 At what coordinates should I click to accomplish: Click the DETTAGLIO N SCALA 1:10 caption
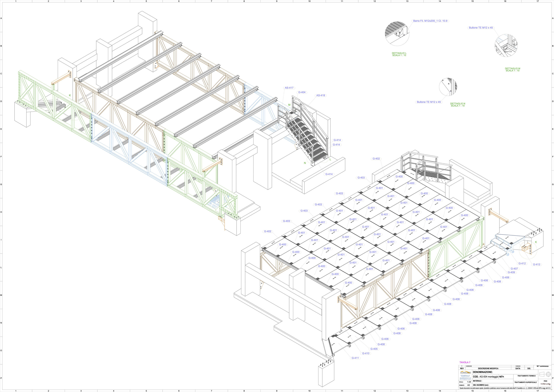click(x=457, y=105)
